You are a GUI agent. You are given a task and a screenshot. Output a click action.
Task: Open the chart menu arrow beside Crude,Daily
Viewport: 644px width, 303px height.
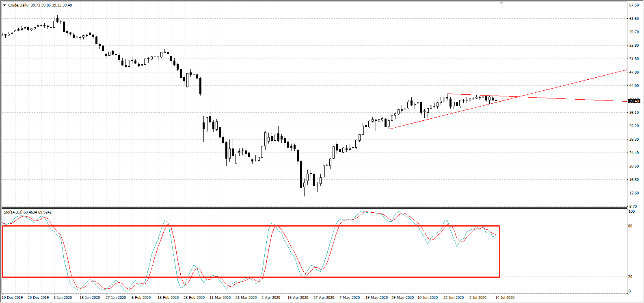tap(4, 5)
